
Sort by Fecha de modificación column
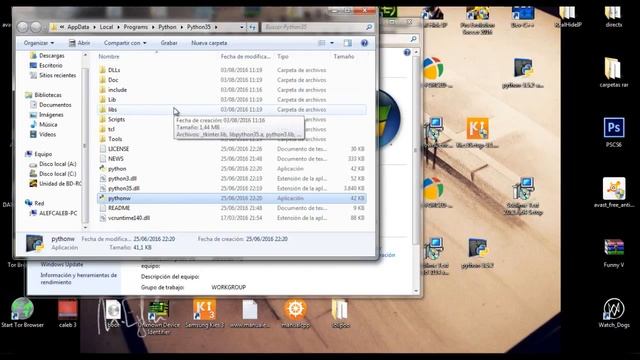[245, 57]
